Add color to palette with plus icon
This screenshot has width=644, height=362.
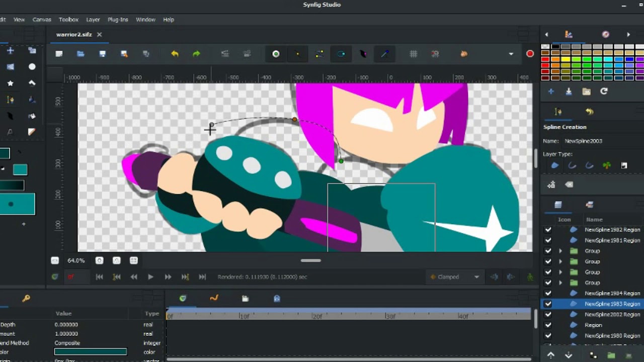[551, 92]
